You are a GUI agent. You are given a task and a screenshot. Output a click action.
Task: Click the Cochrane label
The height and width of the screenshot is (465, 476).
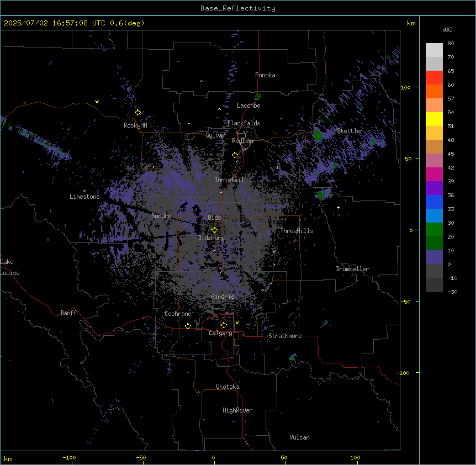click(x=178, y=314)
